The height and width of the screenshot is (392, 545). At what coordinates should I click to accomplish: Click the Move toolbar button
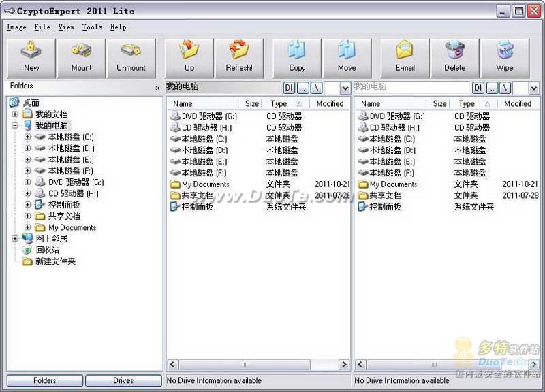pyautogui.click(x=347, y=58)
